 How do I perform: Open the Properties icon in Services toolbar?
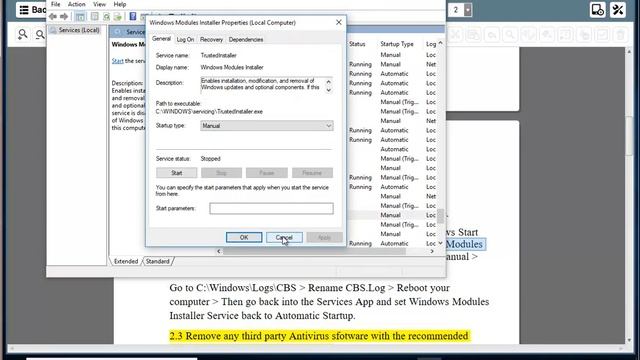pyautogui.click(x=95, y=16)
